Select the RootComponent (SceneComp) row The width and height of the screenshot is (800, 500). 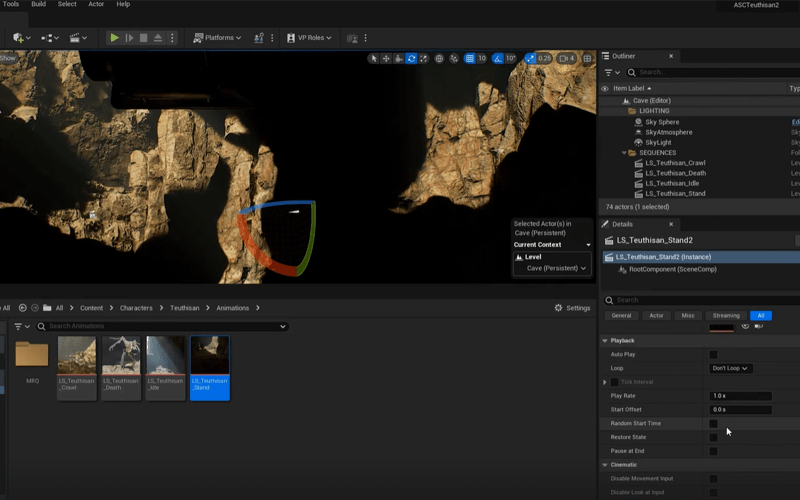click(x=672, y=269)
